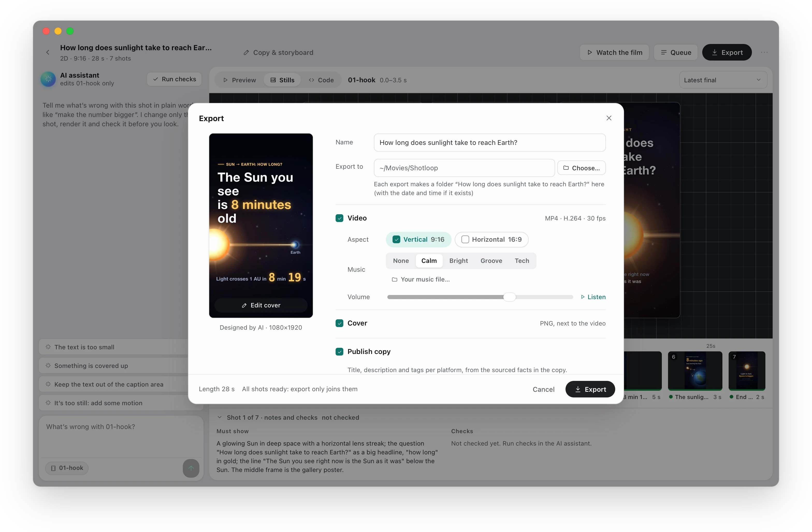The image size is (812, 532).
Task: Click the export Name text field
Action: (490, 143)
